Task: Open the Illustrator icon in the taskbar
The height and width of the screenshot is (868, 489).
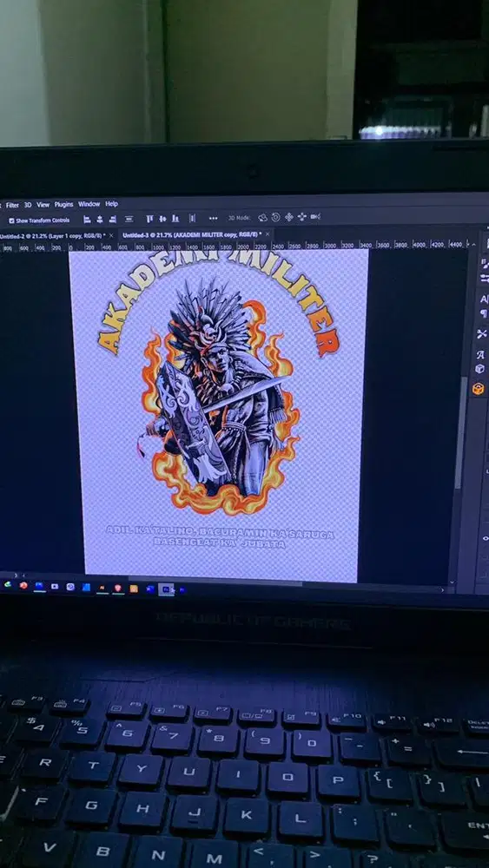Action: click(x=102, y=588)
